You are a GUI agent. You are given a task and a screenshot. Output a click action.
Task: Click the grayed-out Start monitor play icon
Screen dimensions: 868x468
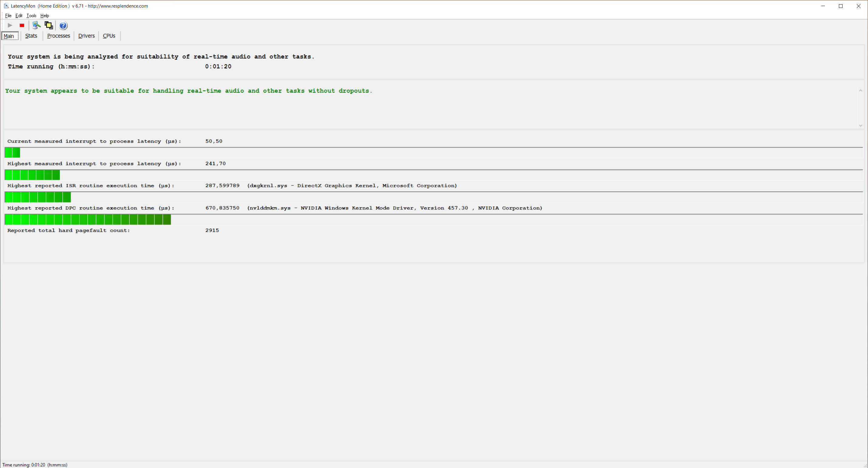(10, 25)
